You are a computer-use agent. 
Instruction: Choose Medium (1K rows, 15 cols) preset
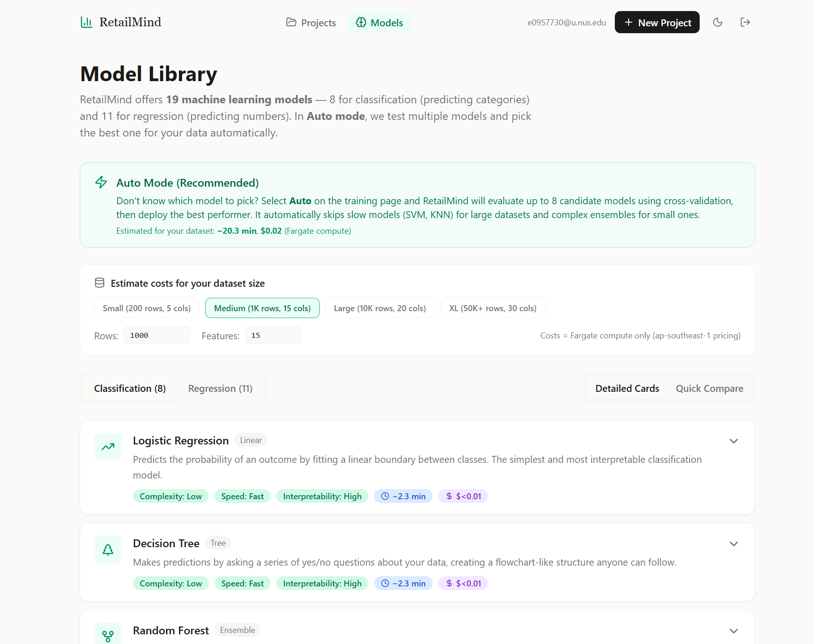262,308
